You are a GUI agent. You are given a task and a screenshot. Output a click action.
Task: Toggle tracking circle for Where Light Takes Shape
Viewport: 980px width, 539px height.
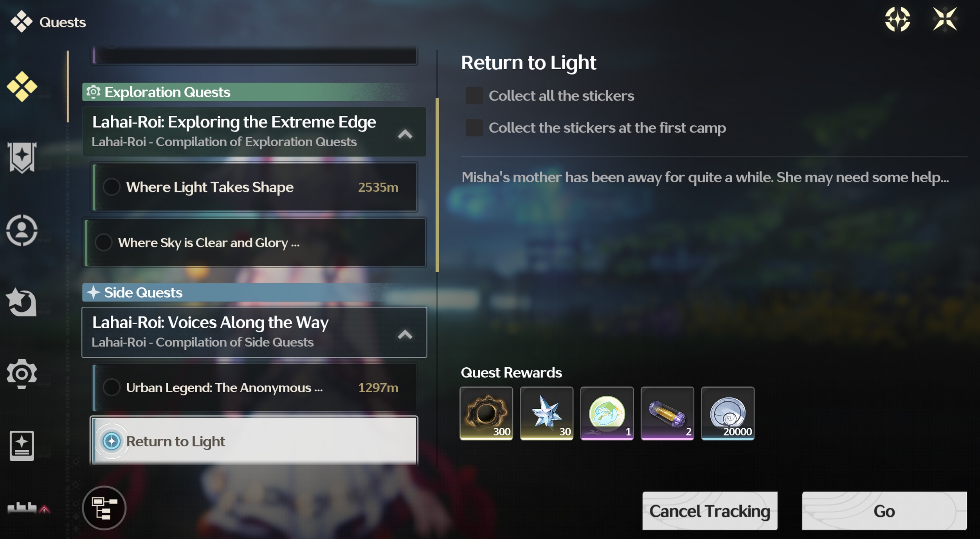point(112,187)
